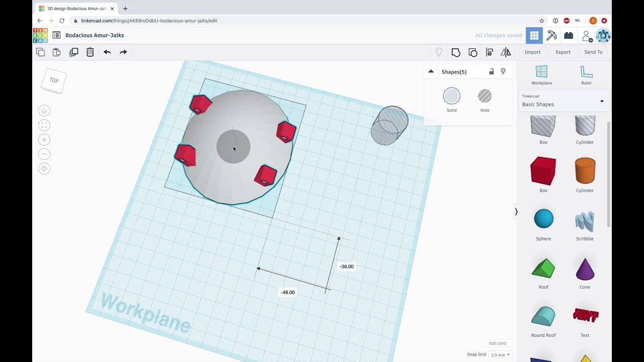The image size is (644, 362).
Task: Open the Minecraft pickaxe mode icon
Action: click(x=551, y=36)
